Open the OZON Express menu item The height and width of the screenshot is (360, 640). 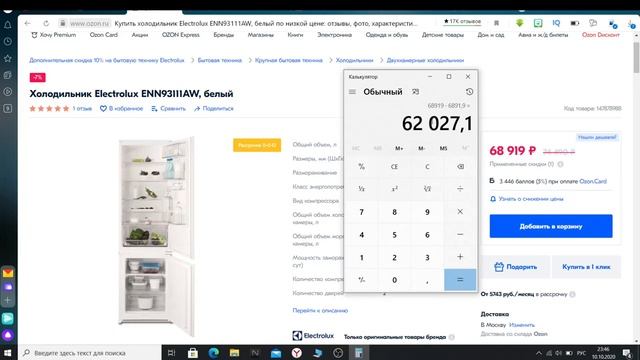[x=180, y=35]
